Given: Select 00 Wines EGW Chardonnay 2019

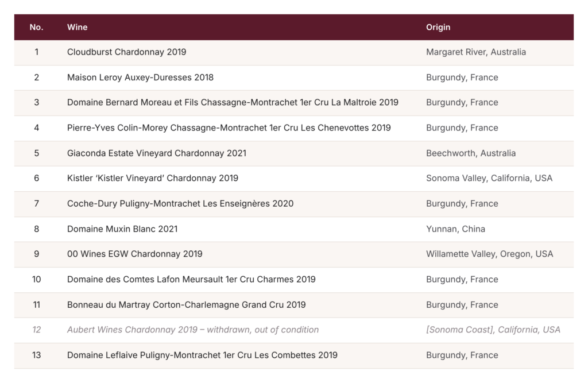Looking at the screenshot, I should pyautogui.click(x=134, y=254).
